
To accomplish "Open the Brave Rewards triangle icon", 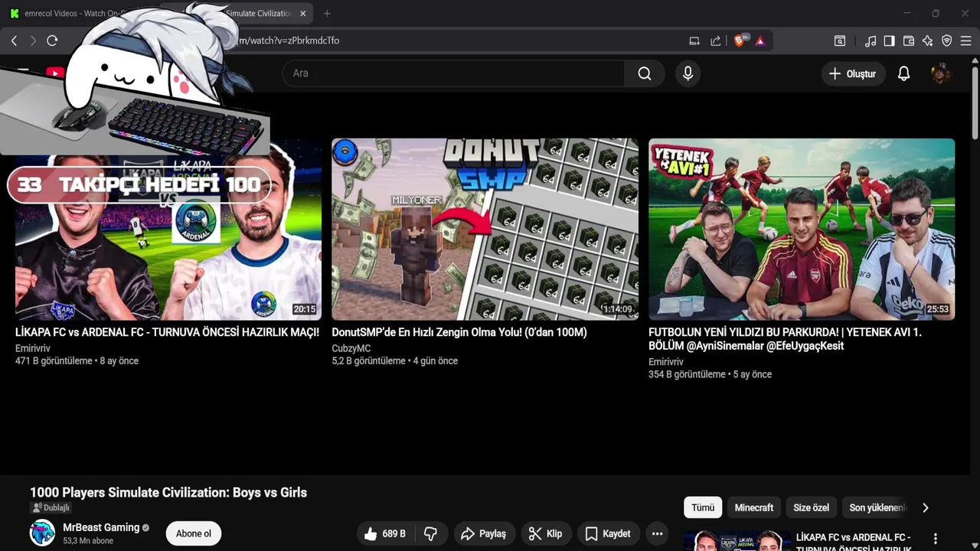I will (760, 41).
